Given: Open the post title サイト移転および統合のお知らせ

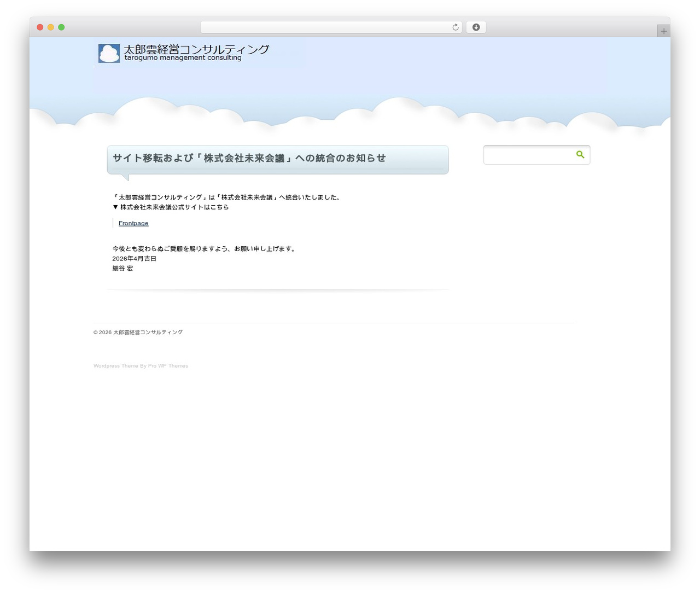Looking at the screenshot, I should (249, 158).
